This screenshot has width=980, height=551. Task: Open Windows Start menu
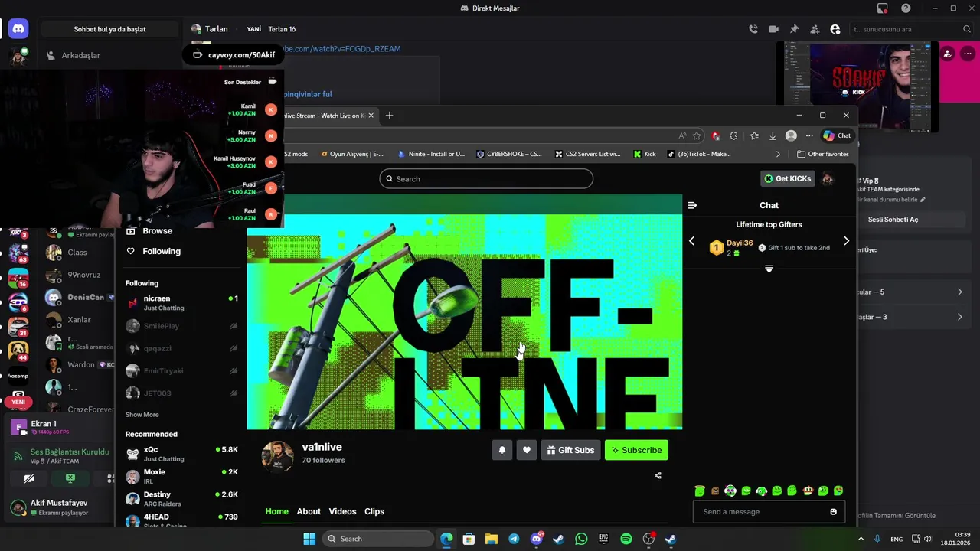[x=309, y=539]
